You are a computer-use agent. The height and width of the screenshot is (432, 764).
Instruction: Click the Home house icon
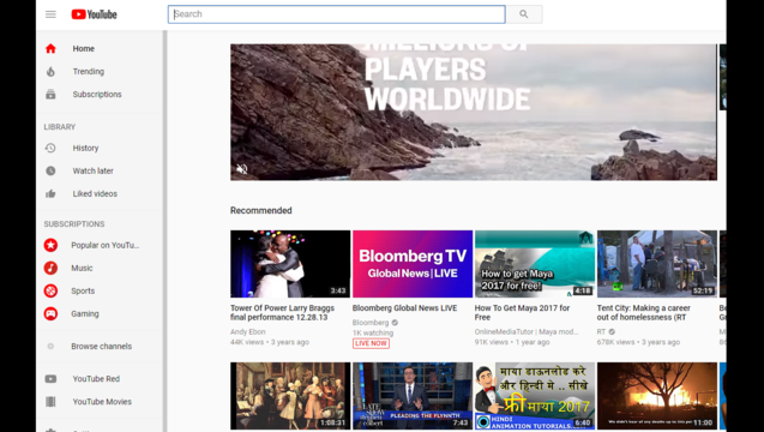pyautogui.click(x=51, y=49)
